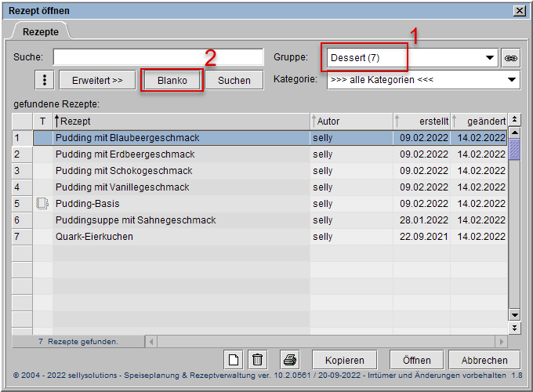
Task: Click the printer icon
Action: click(x=290, y=360)
